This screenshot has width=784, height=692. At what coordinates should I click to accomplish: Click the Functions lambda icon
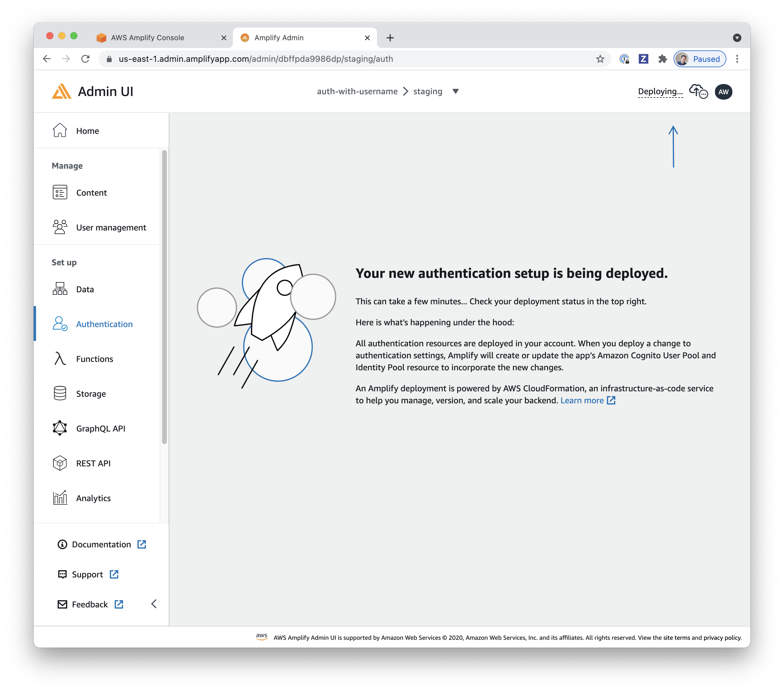pyautogui.click(x=60, y=359)
